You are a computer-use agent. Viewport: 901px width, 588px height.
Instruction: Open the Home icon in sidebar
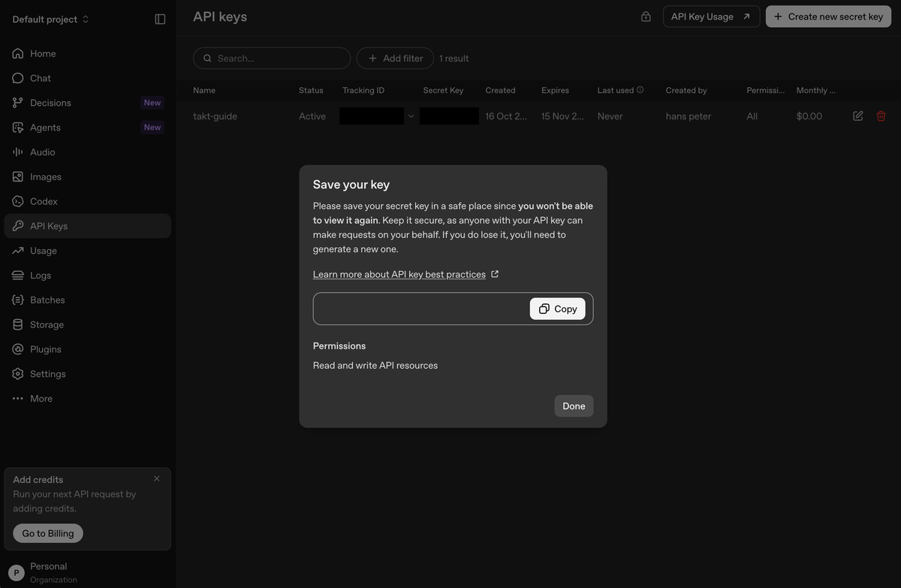18,53
